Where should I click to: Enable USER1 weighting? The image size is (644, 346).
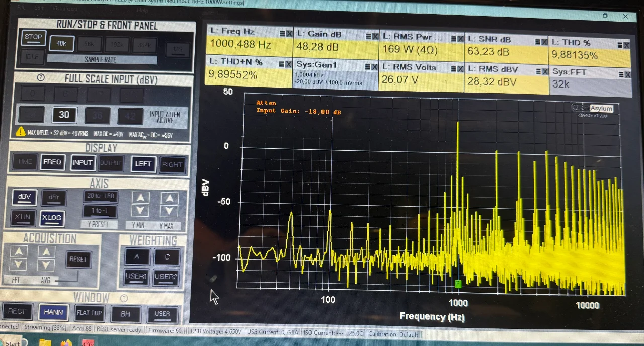pyautogui.click(x=136, y=276)
